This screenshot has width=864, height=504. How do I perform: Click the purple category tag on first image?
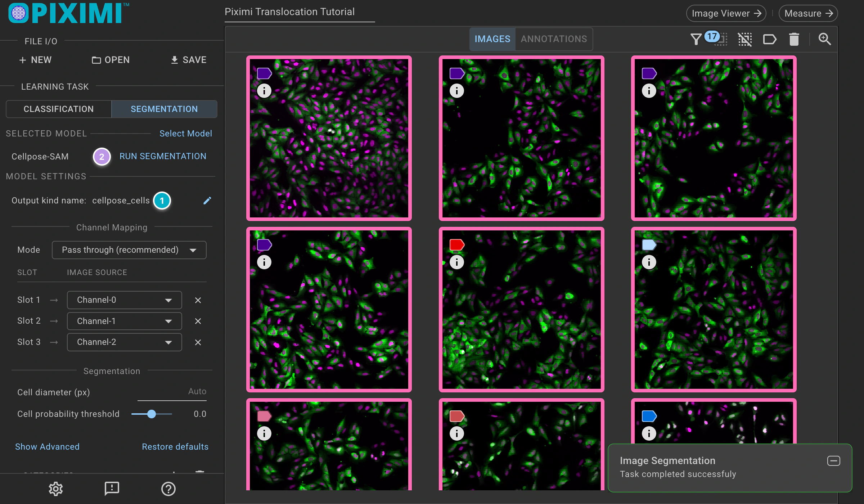point(264,73)
